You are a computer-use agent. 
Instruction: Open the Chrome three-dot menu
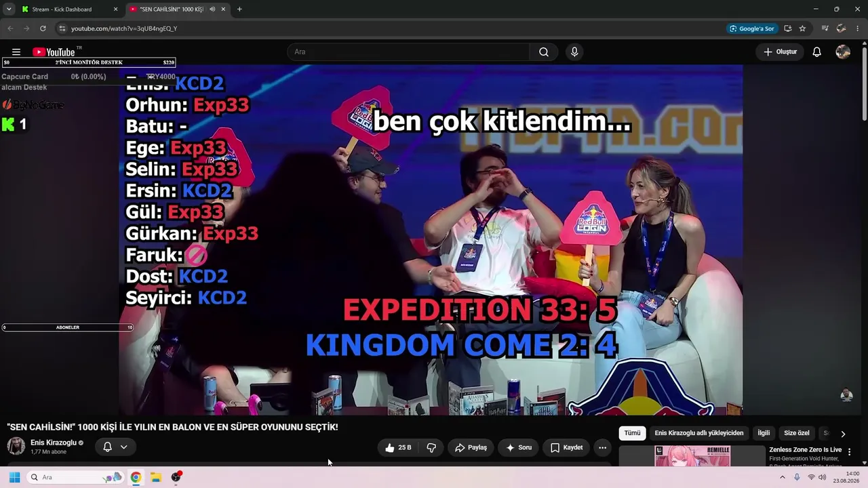tap(858, 28)
